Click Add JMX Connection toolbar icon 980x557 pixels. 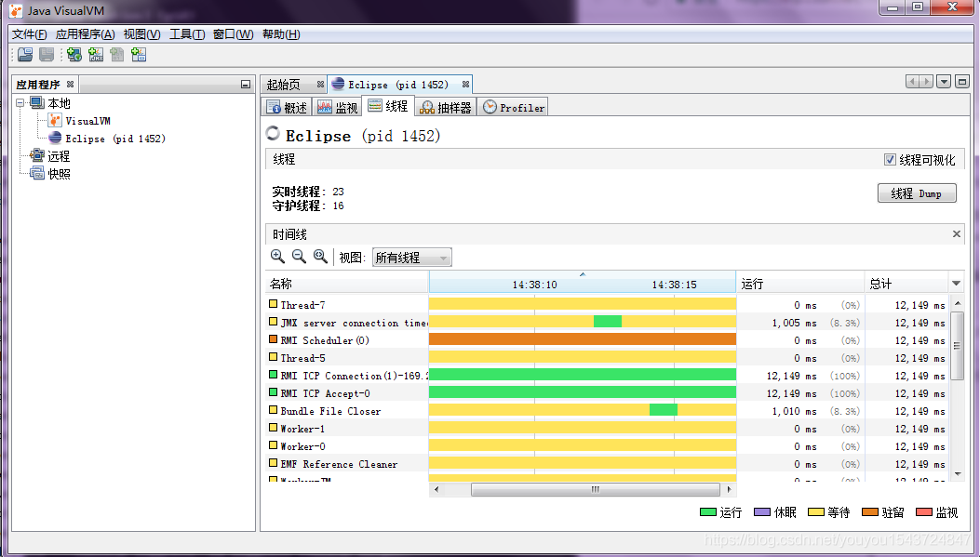click(95, 55)
